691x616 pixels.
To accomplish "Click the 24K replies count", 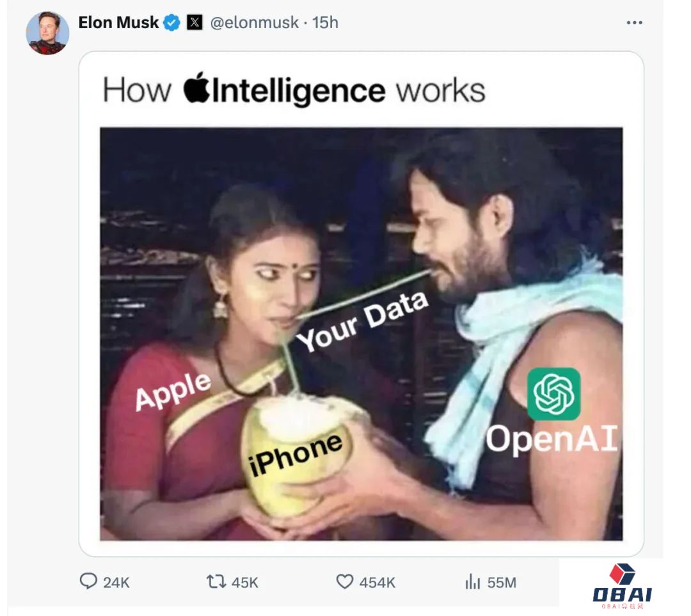I will 116,583.
